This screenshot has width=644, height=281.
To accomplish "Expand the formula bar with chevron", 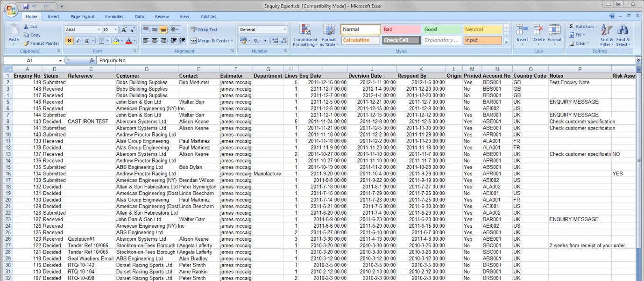I will [x=638, y=60].
